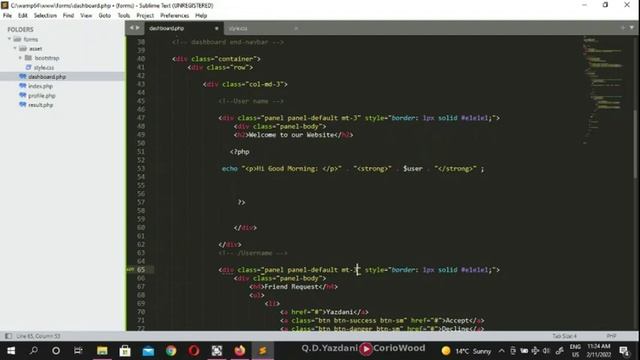Viewport: 640px width, 360px height.
Task: Click the vertical editor scrollbar
Action: click(x=636, y=144)
